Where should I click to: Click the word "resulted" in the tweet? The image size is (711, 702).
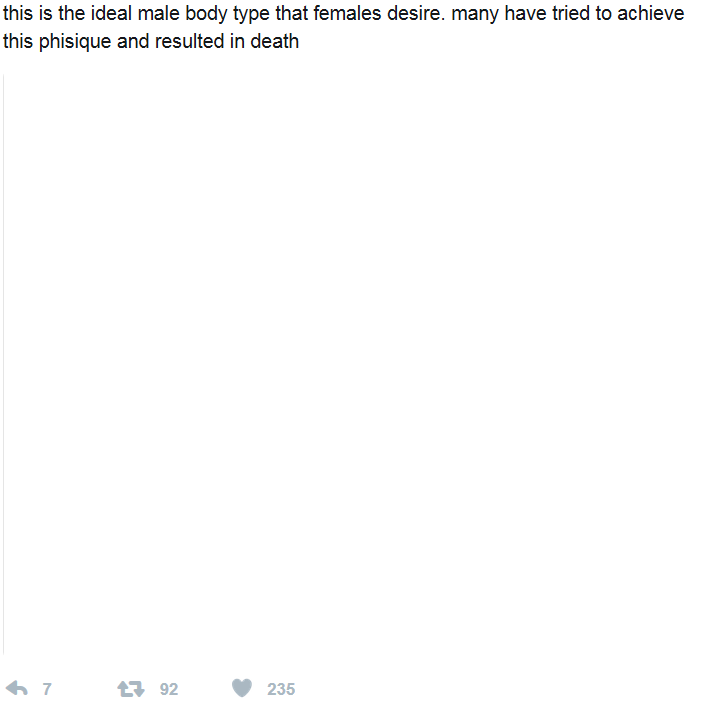(190, 41)
